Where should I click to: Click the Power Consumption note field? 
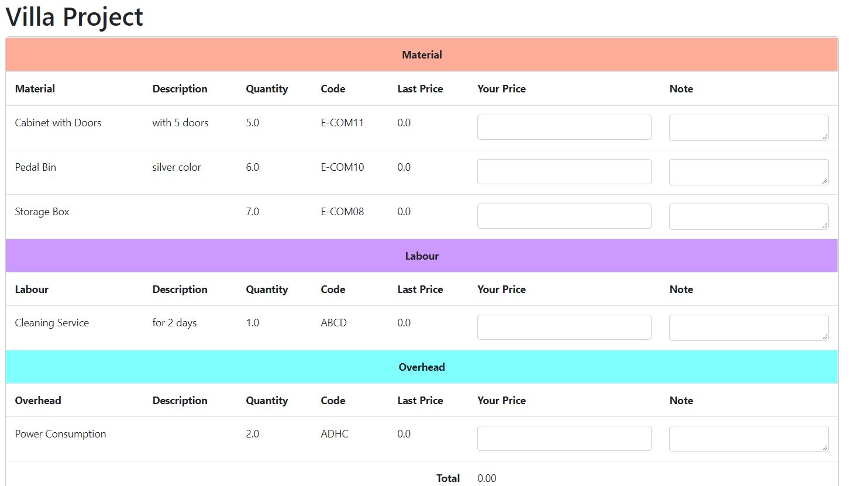pos(748,439)
